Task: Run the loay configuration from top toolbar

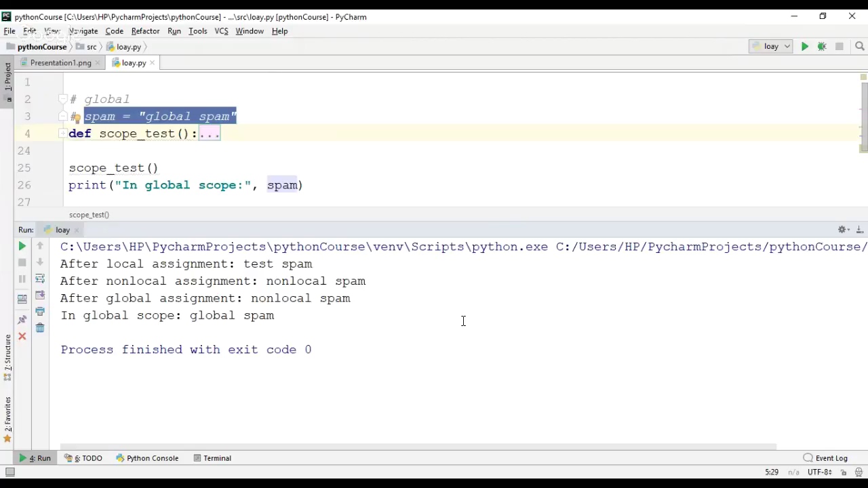Action: (805, 47)
